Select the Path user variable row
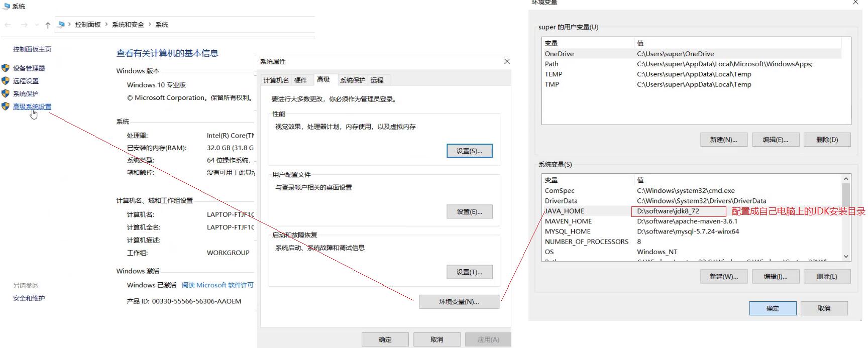868x348 pixels. coord(692,64)
